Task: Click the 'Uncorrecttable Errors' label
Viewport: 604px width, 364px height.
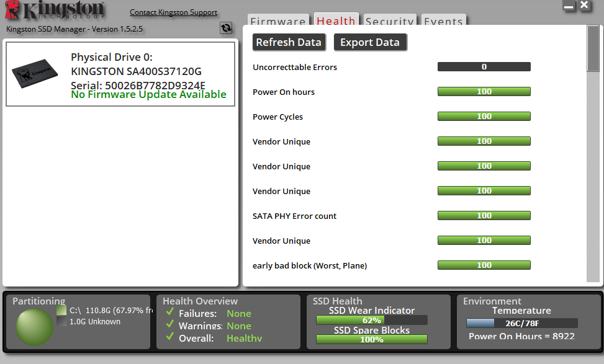Action: pyautogui.click(x=295, y=68)
